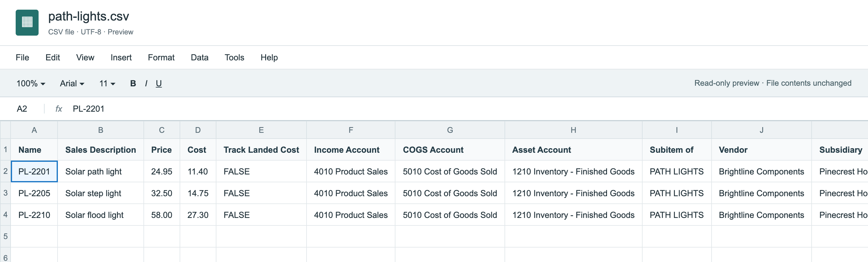868x262 pixels.
Task: Open the Format menu
Action: pos(161,57)
